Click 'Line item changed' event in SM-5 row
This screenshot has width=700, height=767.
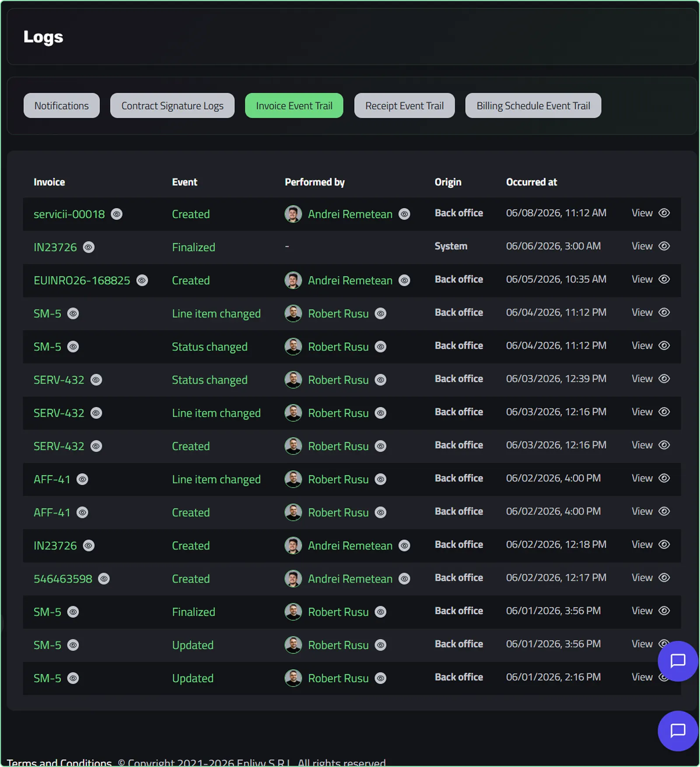pyautogui.click(x=216, y=314)
